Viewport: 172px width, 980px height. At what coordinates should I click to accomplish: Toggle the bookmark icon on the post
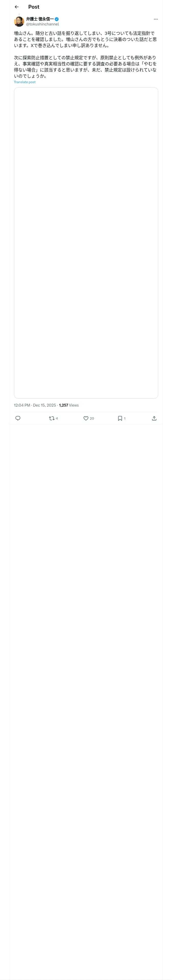point(120,418)
